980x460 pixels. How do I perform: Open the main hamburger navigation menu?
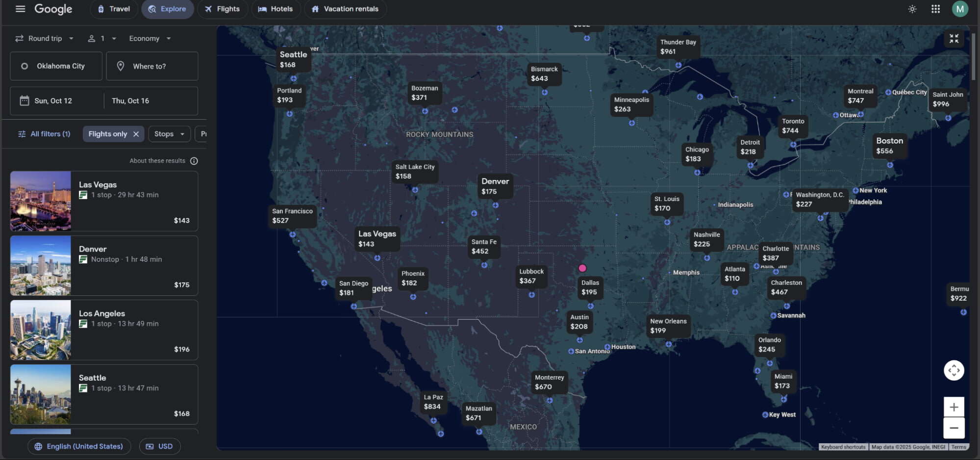[x=20, y=8]
